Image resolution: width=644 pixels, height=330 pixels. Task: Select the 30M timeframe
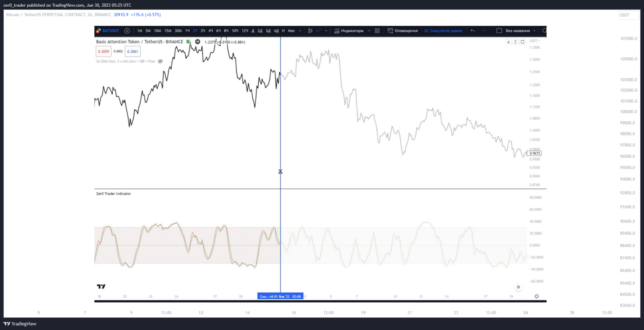coord(178,31)
